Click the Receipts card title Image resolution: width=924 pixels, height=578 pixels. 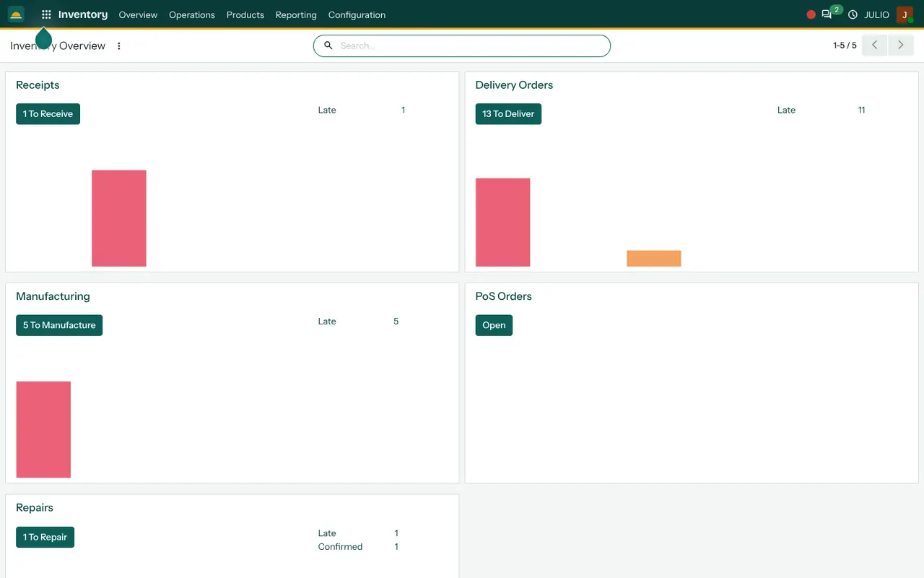click(x=38, y=85)
